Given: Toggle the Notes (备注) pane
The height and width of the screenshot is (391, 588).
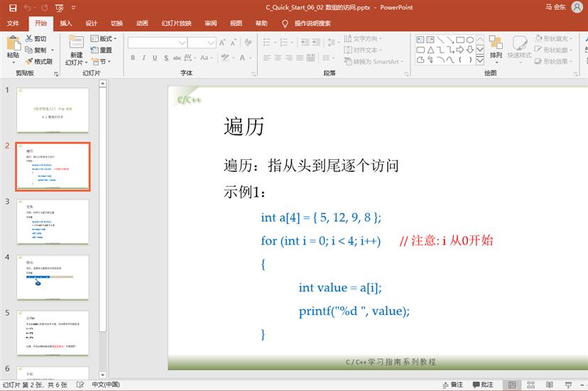Looking at the screenshot, I should (x=451, y=385).
